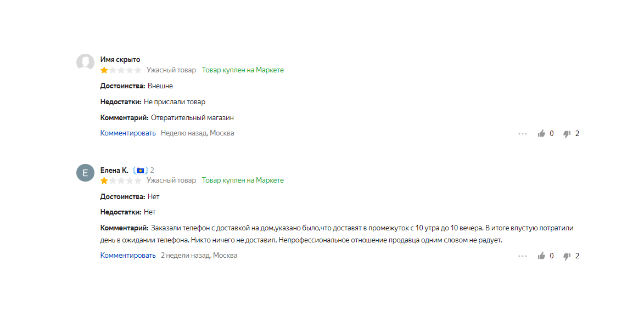Click the gray anonymous user avatar

click(x=86, y=63)
